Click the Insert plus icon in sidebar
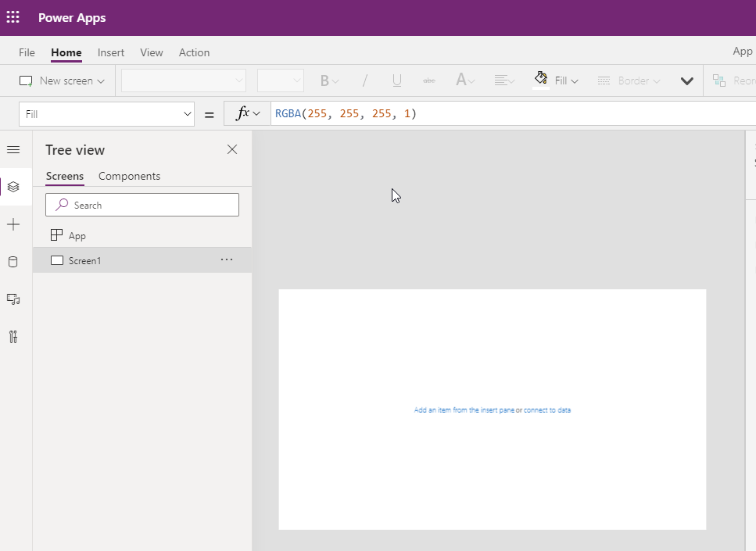The height and width of the screenshot is (551, 756). point(13,224)
